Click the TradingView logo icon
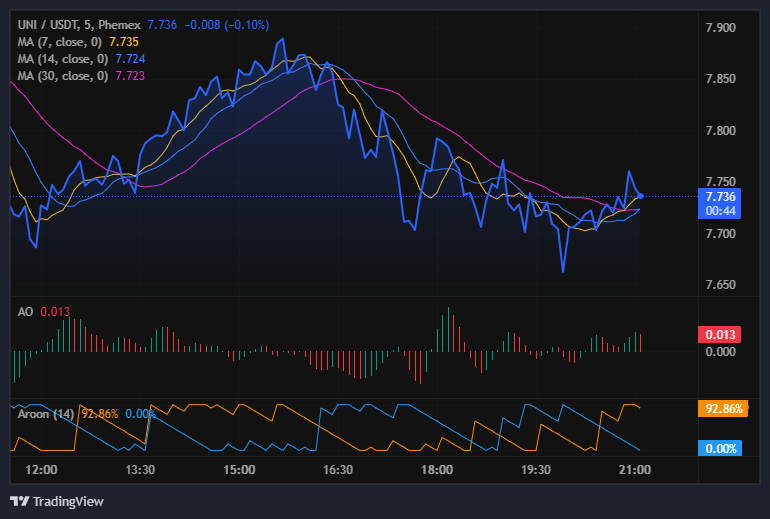This screenshot has width=770, height=519. click(19, 501)
